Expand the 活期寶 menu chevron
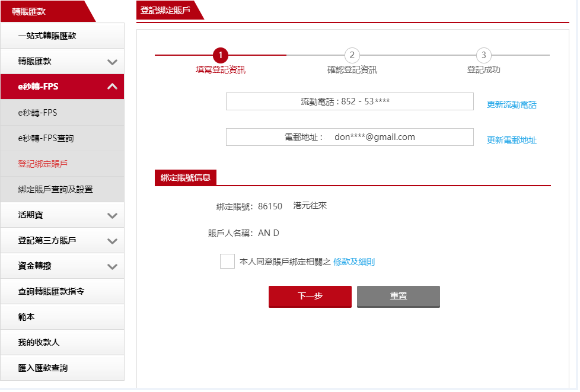The image size is (580, 392). [x=112, y=216]
